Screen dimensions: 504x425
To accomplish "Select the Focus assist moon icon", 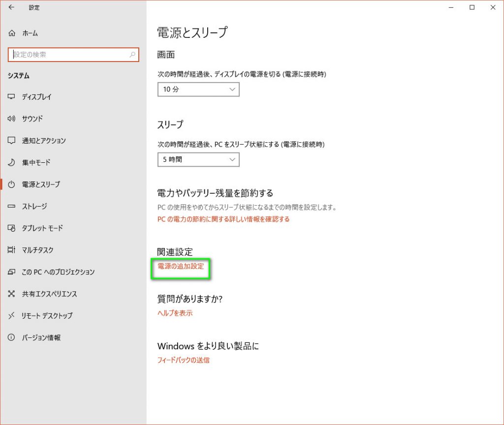I will coord(12,162).
